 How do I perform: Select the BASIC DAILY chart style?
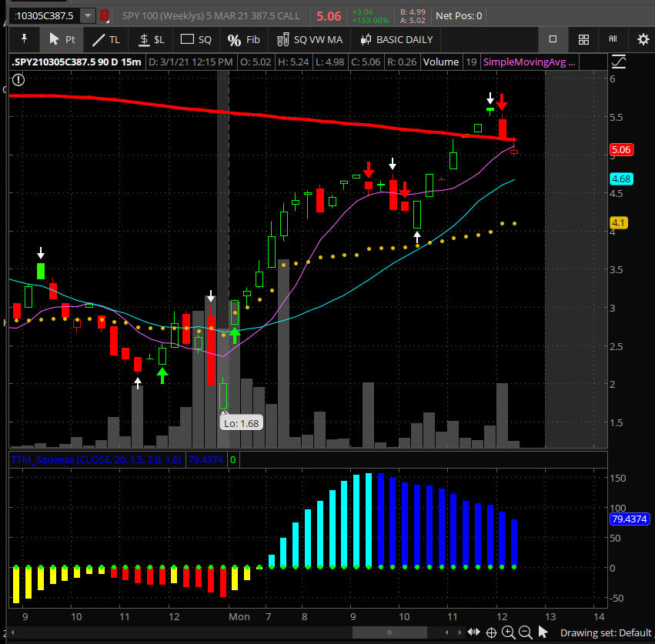coord(396,39)
